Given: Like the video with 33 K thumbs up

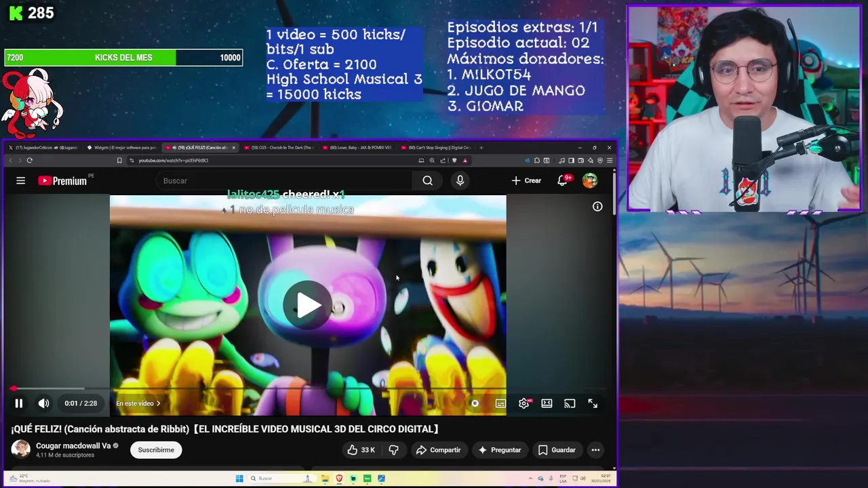Looking at the screenshot, I should [361, 450].
